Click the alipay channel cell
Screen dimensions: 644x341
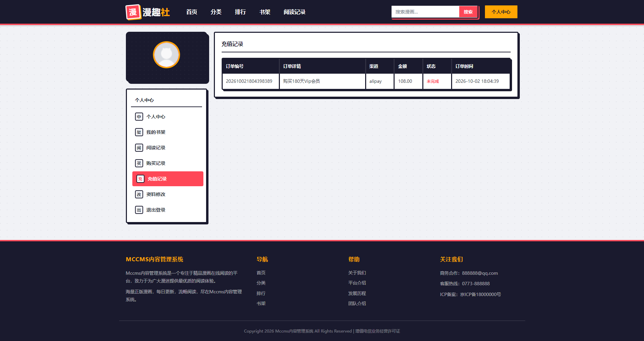click(x=380, y=81)
